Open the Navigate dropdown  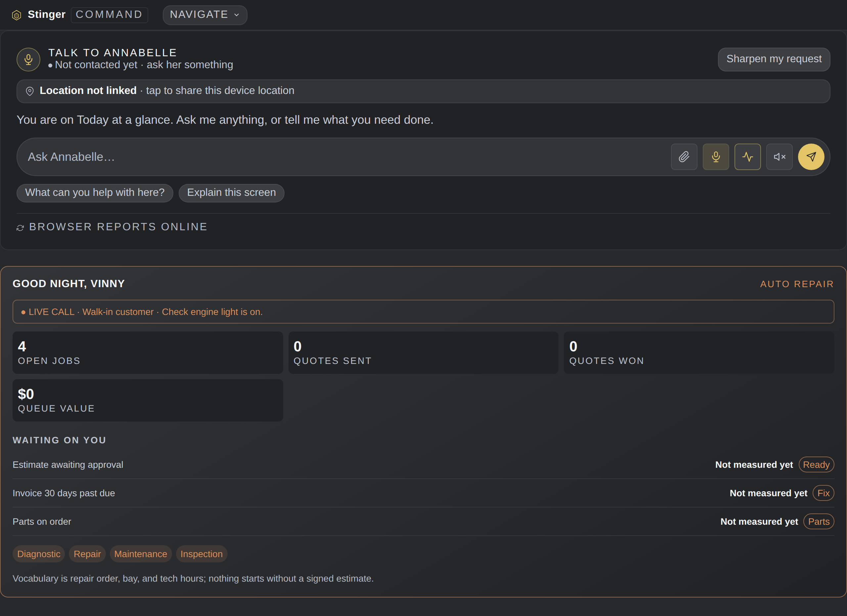point(205,15)
